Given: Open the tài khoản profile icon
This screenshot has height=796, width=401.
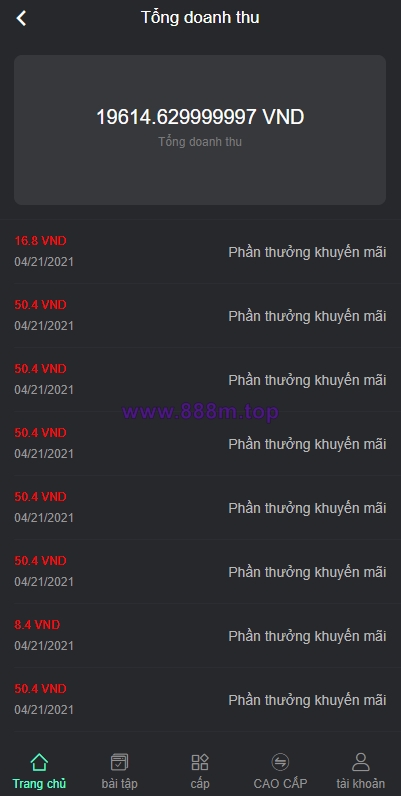Looking at the screenshot, I should point(360,762).
